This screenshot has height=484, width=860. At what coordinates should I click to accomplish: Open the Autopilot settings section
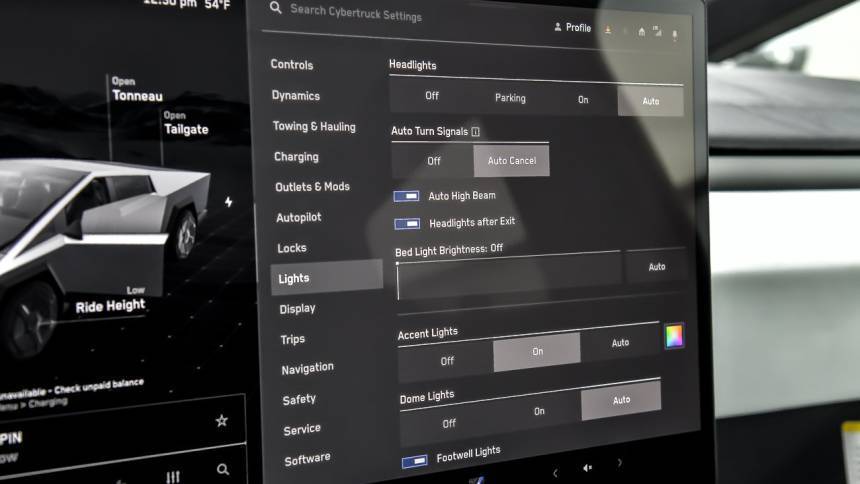[299, 218]
